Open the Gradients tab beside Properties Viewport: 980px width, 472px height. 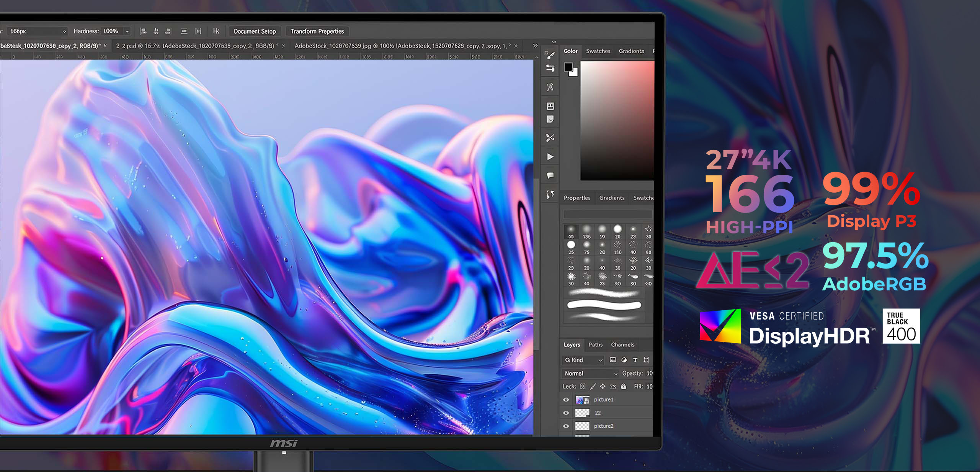(612, 198)
